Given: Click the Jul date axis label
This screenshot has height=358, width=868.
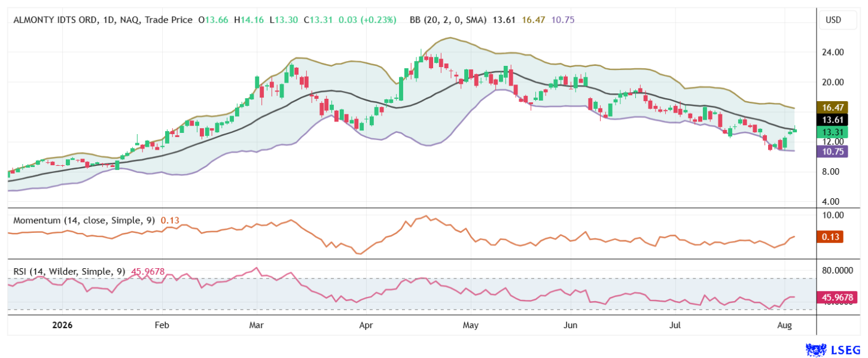Looking at the screenshot, I should (675, 325).
